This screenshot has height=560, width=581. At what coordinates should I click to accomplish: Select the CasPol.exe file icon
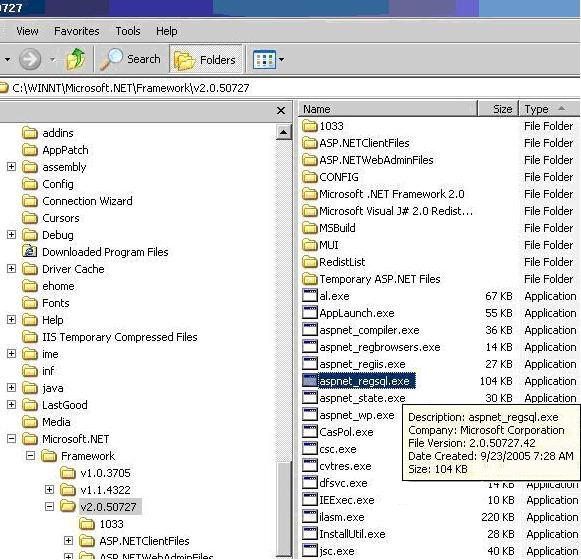310,432
